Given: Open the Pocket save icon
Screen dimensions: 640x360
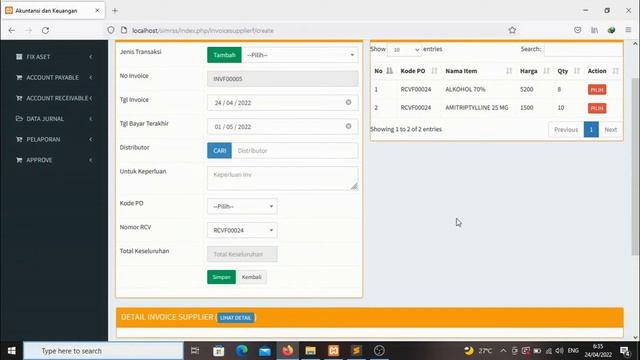Looking at the screenshot, I should click(x=577, y=30).
